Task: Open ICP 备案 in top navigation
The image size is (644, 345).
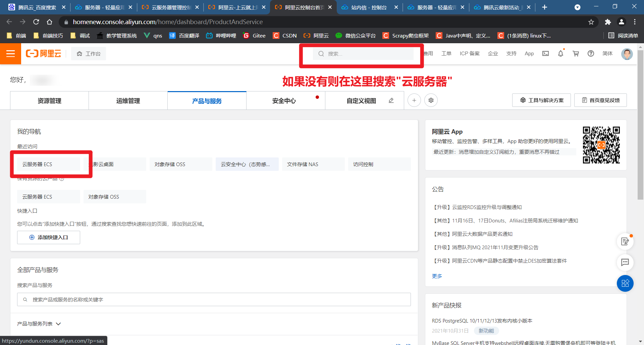Action: [x=470, y=54]
